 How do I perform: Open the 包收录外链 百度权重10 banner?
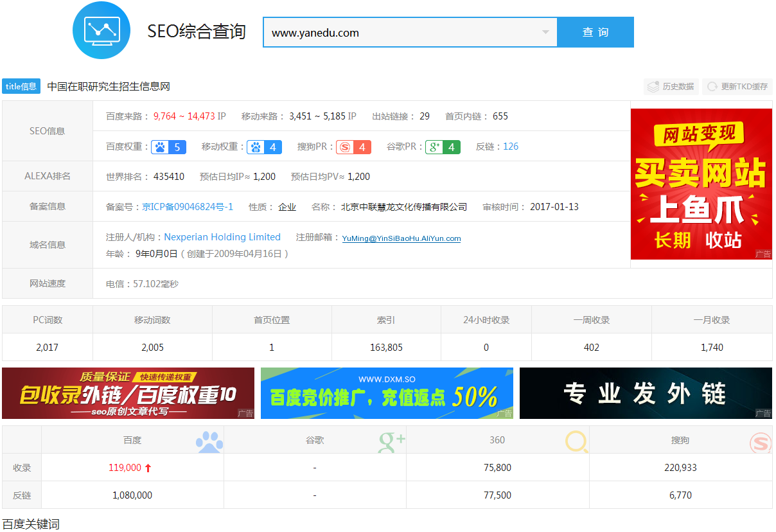click(x=128, y=393)
